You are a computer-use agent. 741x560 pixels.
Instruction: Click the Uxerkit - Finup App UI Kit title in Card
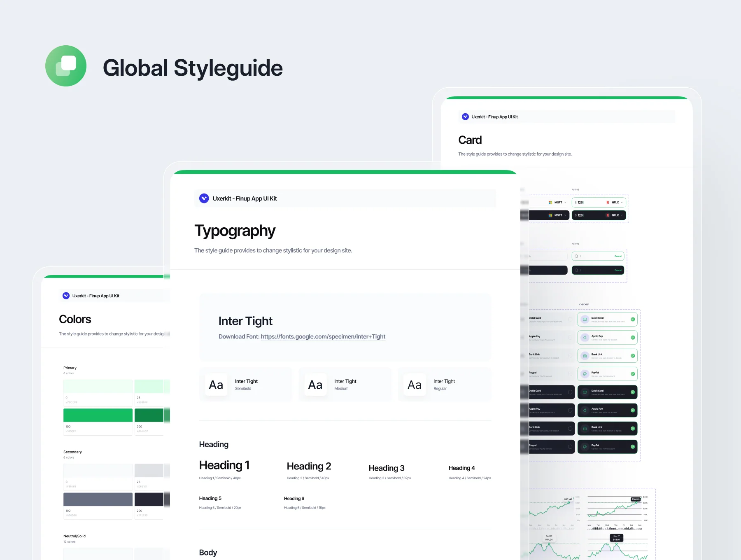[494, 117]
